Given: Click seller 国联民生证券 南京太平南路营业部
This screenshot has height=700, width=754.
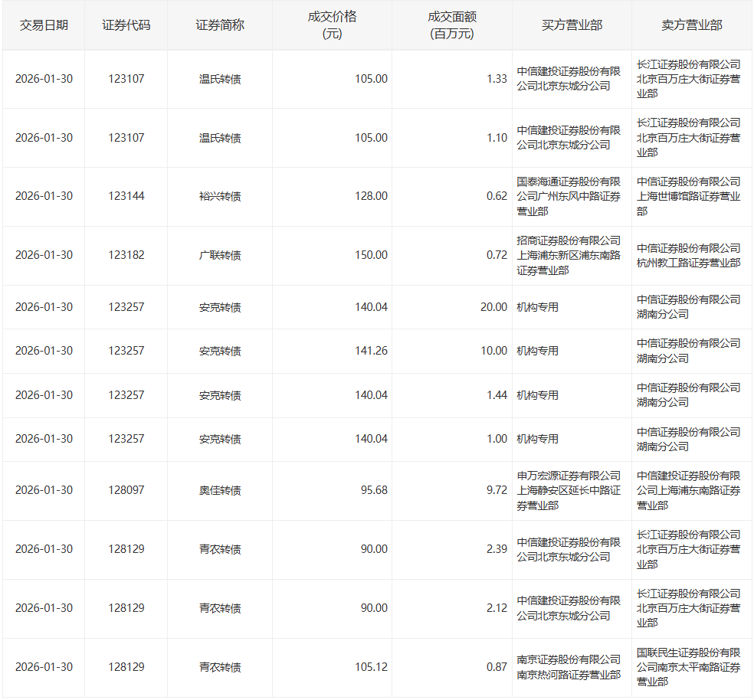Looking at the screenshot, I should [x=689, y=667].
